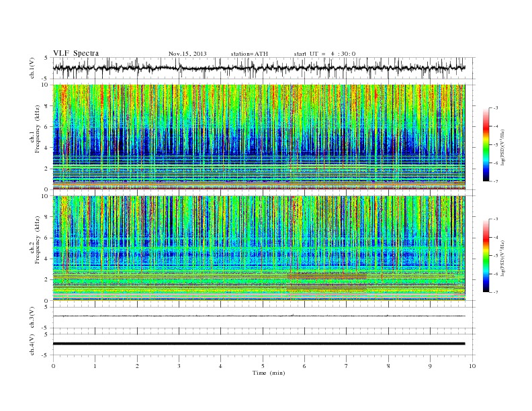The height and width of the screenshot is (411, 532).
Task: Click time axis tick label "1"
Action: click(x=95, y=366)
